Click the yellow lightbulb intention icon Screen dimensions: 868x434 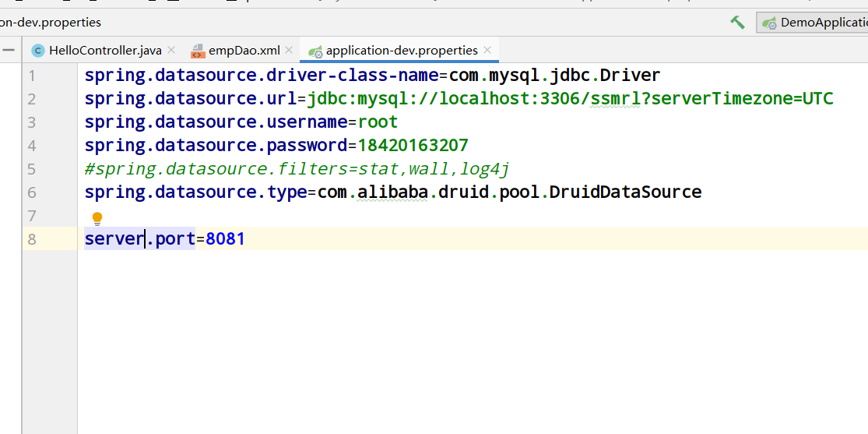[97, 218]
